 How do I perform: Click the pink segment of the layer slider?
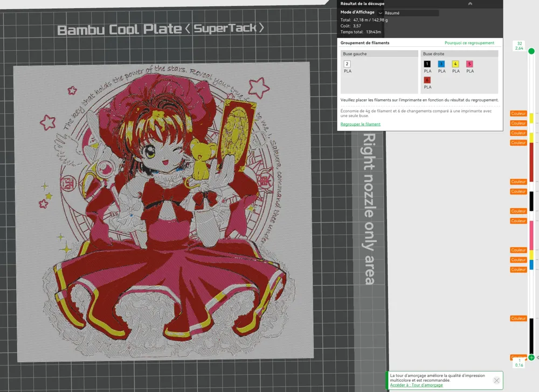531,236
